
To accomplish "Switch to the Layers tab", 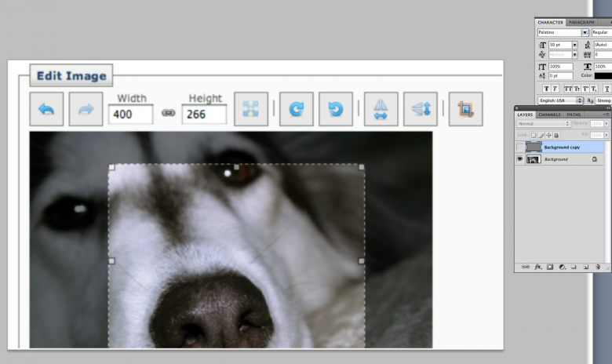I will pos(525,115).
